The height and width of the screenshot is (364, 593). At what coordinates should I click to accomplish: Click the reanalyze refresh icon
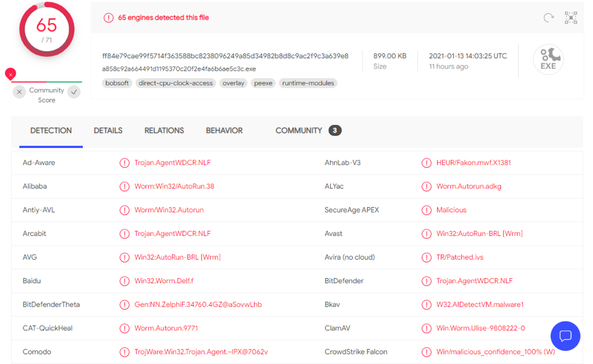coord(548,18)
